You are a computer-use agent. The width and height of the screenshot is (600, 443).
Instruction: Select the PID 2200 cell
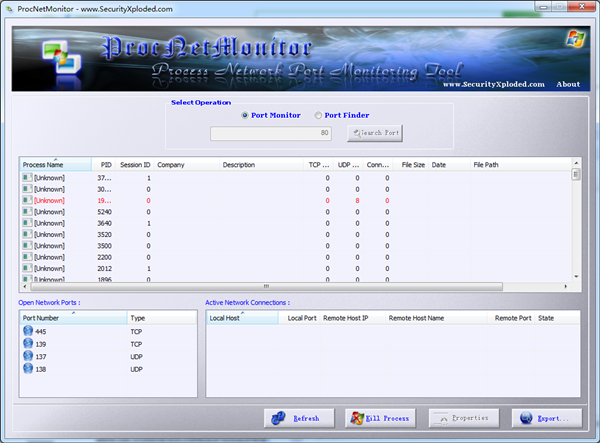tap(104, 257)
